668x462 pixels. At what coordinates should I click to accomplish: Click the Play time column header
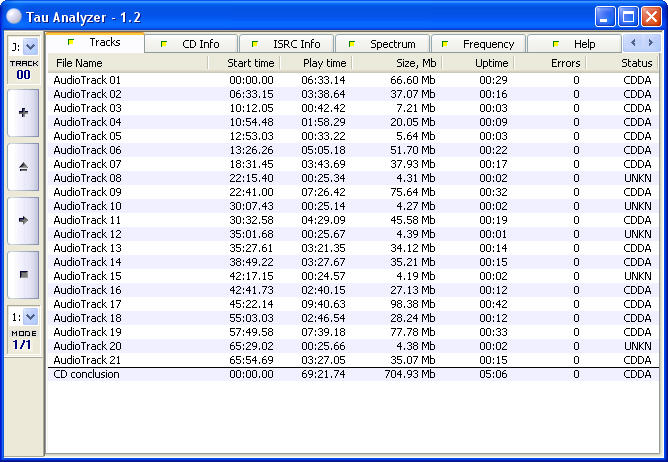316,63
